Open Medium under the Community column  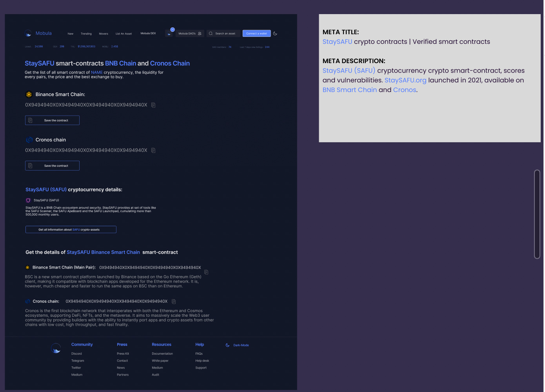tap(77, 375)
